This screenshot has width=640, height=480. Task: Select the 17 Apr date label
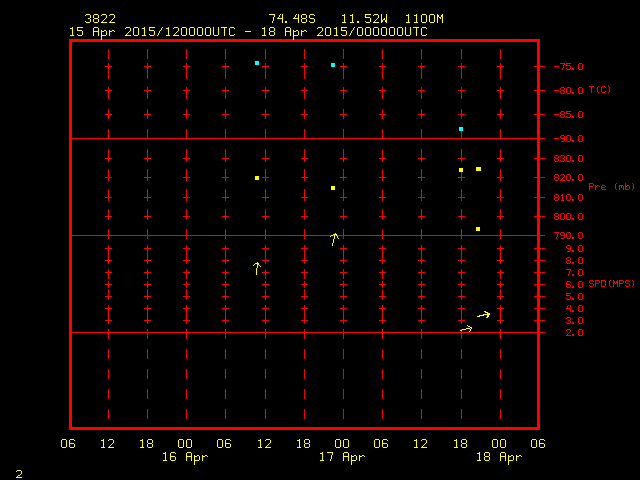[341, 457]
